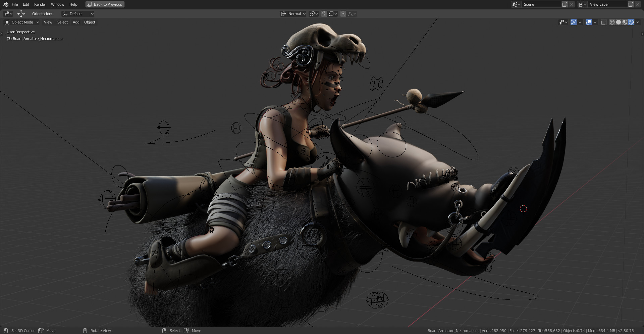Switch to LookDev material preview shading
The width and height of the screenshot is (644, 334).
click(x=625, y=22)
